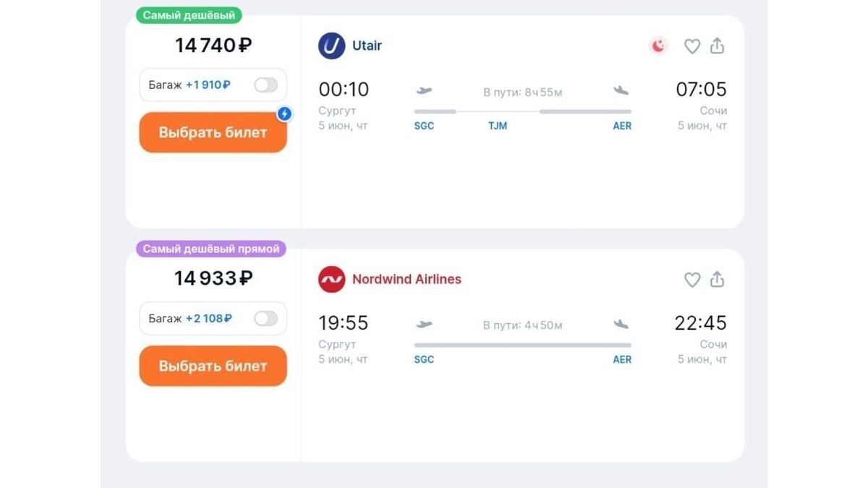The image size is (868, 488).
Task: Click the Utair flight route progress bar
Action: pyautogui.click(x=522, y=111)
